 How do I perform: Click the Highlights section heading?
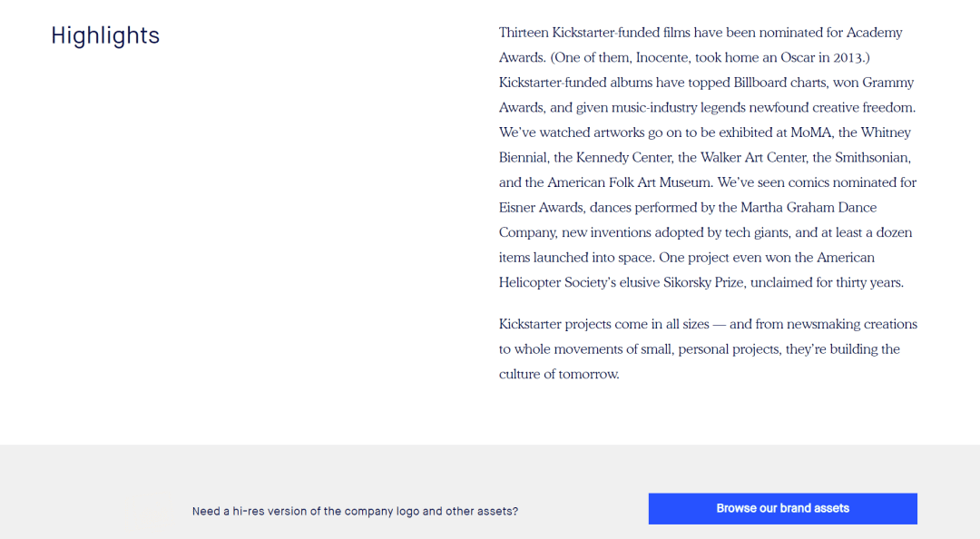pyautogui.click(x=105, y=35)
